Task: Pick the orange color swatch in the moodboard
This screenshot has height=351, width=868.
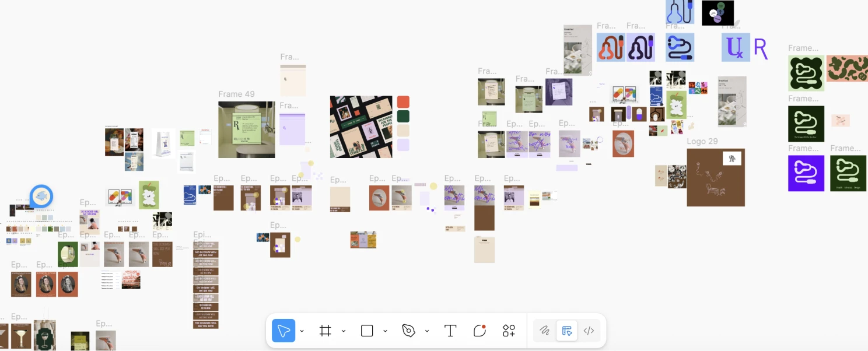Action: click(x=403, y=101)
